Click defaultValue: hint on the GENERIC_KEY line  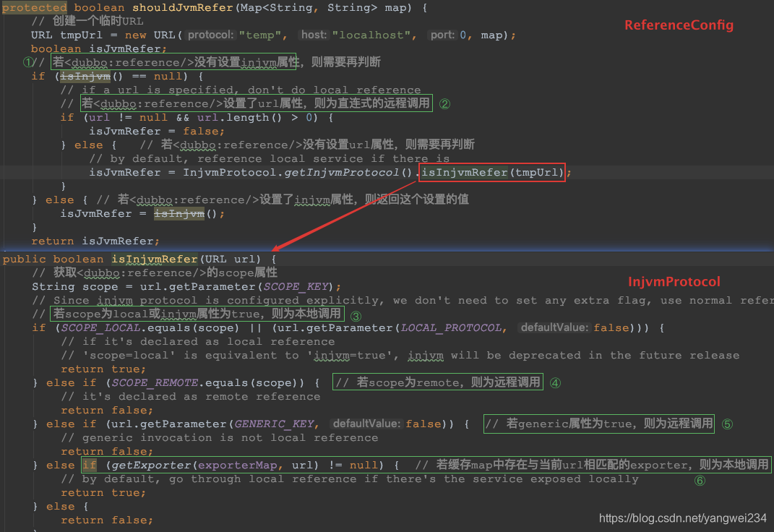point(366,424)
